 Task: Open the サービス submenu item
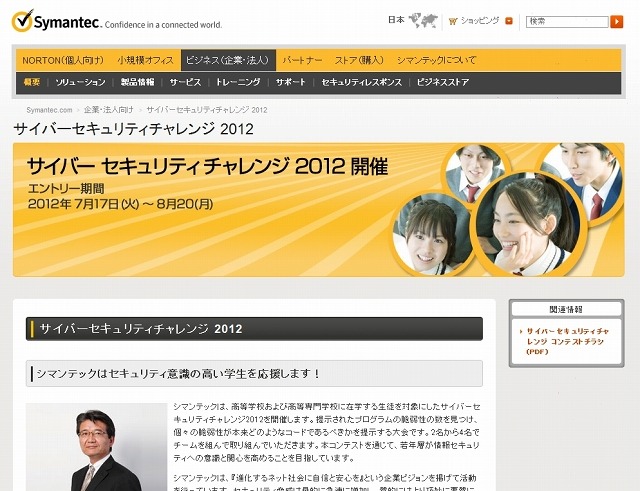pos(185,82)
